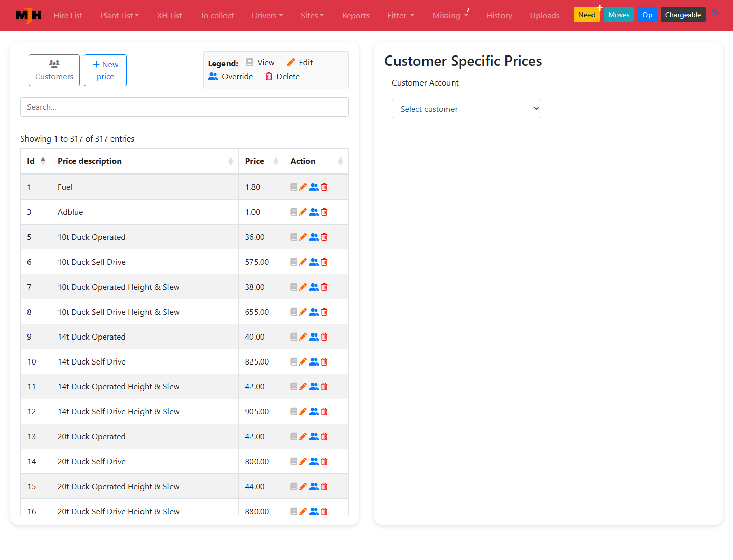
Task: Click the Search input field
Action: (184, 107)
